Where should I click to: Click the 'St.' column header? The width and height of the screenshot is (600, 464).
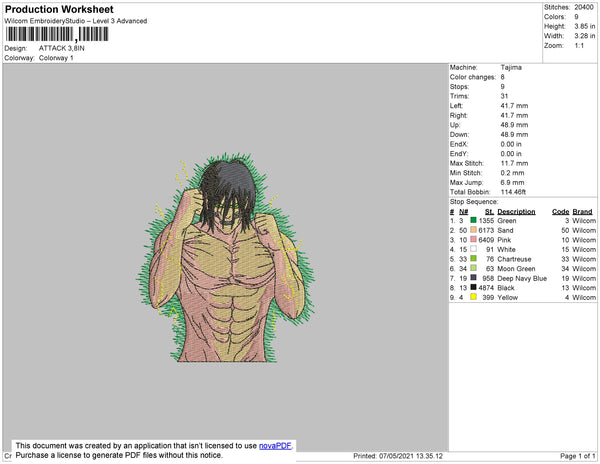pos(489,212)
